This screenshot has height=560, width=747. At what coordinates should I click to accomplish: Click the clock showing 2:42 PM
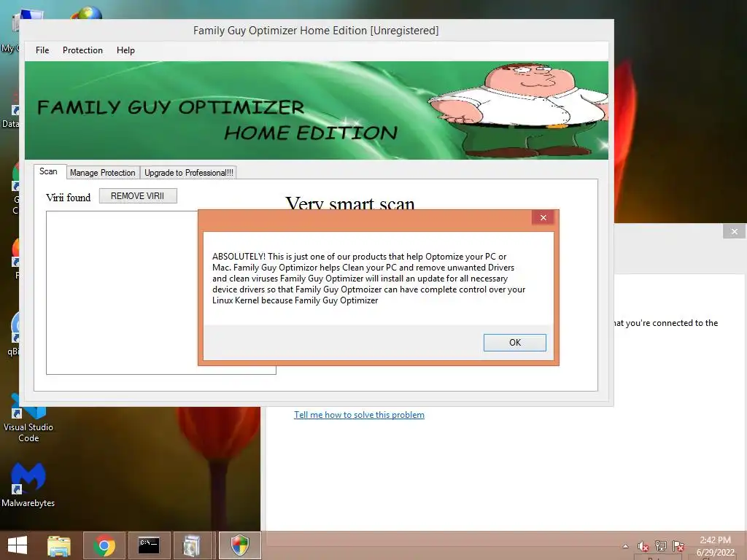(x=715, y=546)
